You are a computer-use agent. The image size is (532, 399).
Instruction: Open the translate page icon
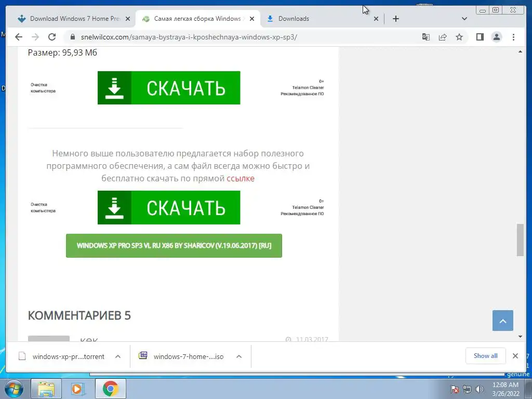[x=426, y=37]
